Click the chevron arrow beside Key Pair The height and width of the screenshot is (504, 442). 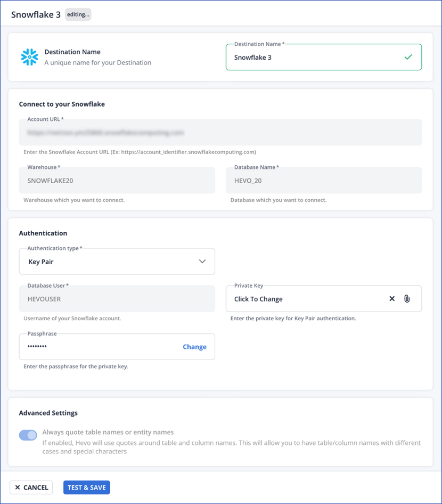(x=202, y=261)
